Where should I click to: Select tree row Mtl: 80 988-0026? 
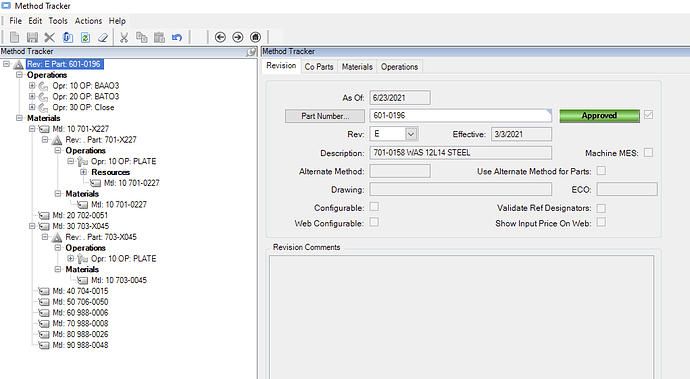(80, 334)
